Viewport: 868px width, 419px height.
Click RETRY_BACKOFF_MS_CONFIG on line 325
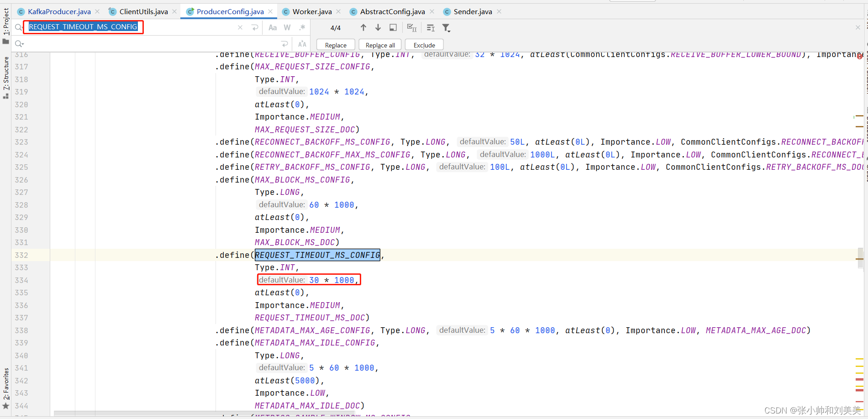[312, 167]
